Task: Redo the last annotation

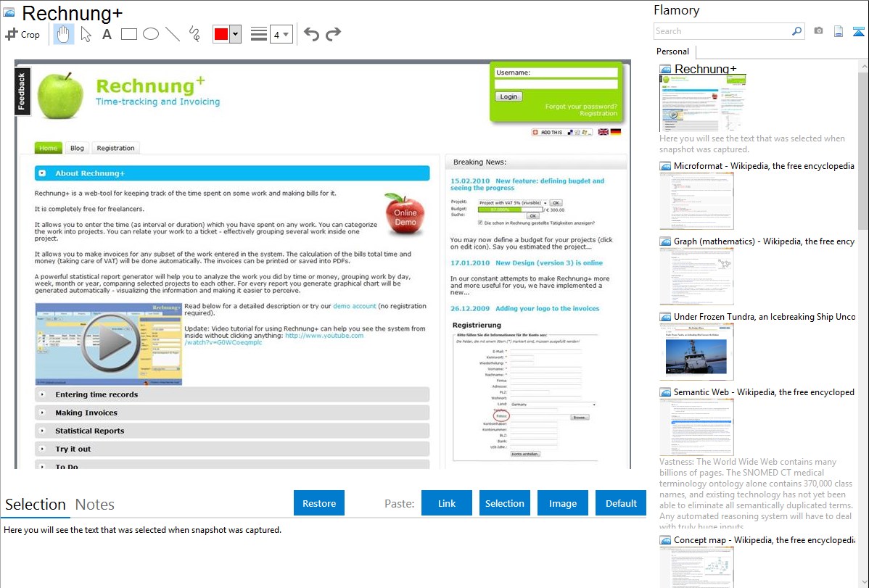Action: tap(333, 34)
